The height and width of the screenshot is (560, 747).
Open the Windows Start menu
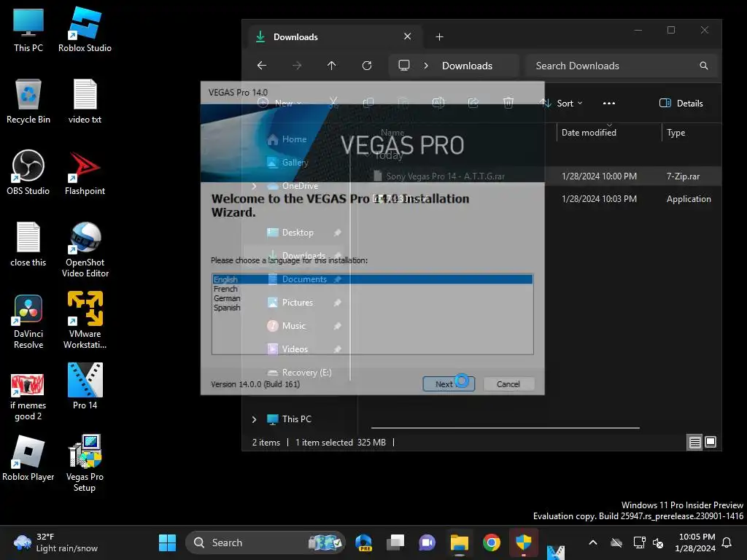(x=167, y=542)
